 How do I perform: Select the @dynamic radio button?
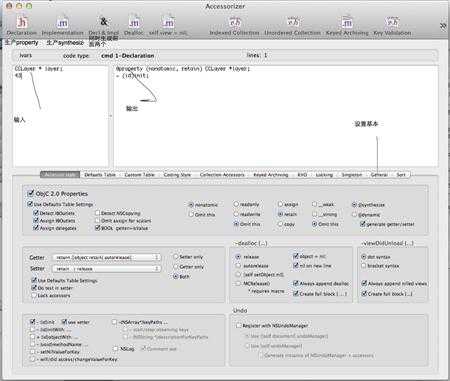[x=354, y=215]
